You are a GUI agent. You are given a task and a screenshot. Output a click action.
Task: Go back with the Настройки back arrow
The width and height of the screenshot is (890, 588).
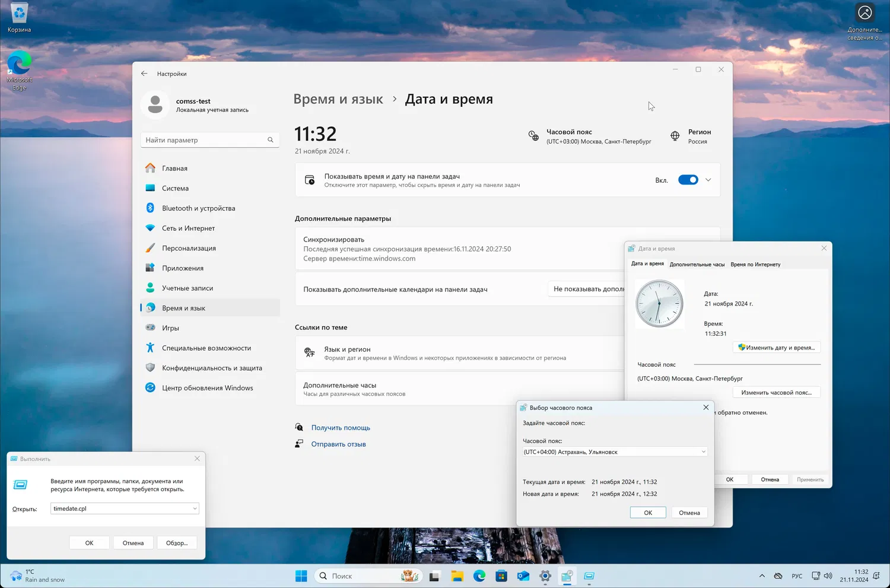coord(144,74)
